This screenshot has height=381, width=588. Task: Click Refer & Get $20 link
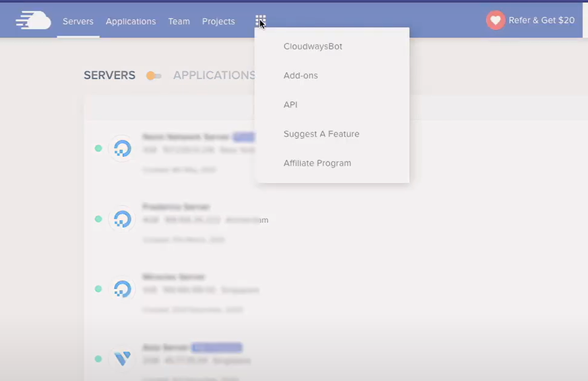[542, 21]
